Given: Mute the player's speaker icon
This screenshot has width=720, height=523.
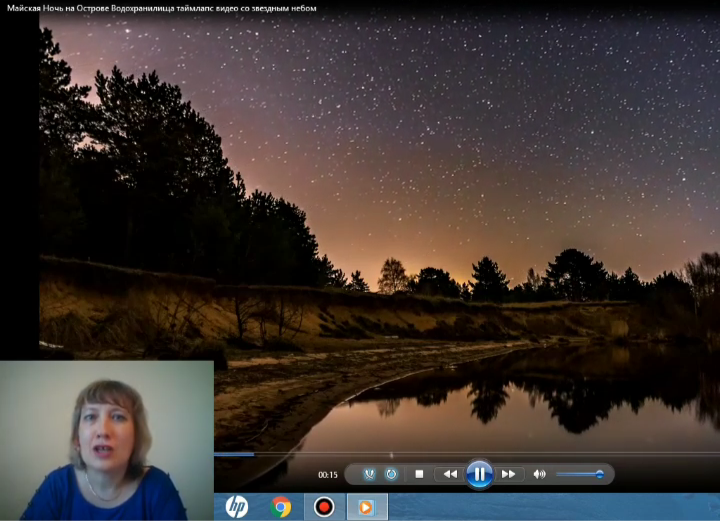Looking at the screenshot, I should point(539,474).
